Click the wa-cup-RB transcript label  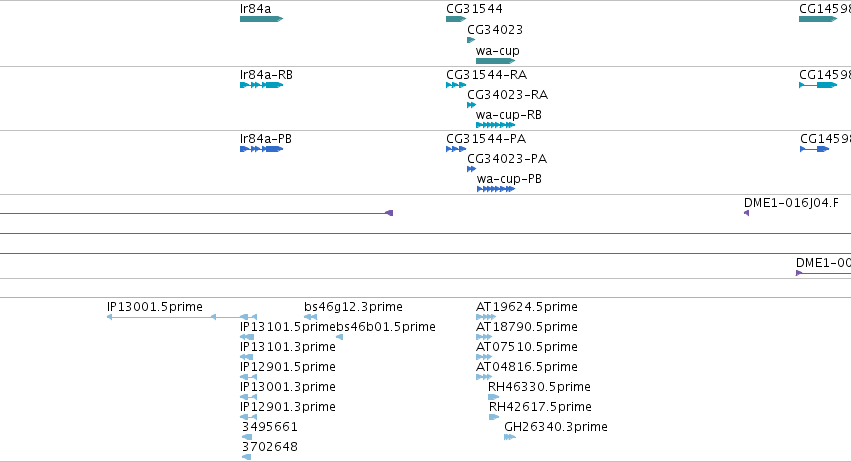point(509,115)
